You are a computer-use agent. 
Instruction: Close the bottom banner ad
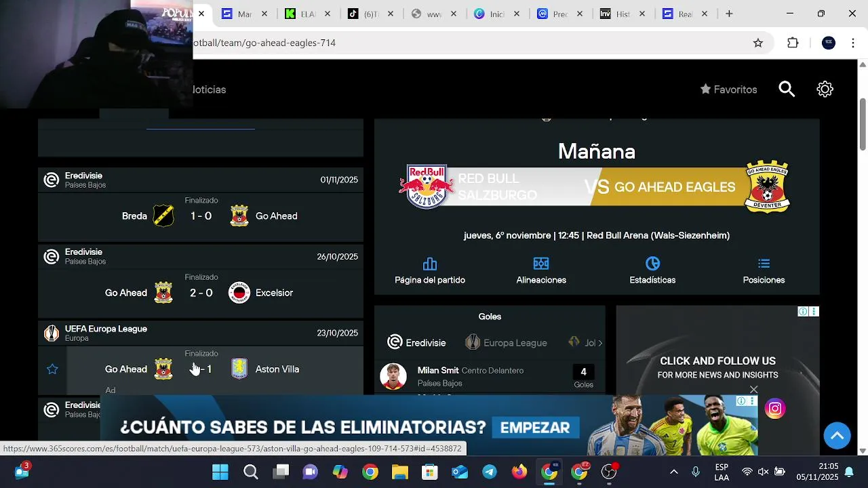753,389
